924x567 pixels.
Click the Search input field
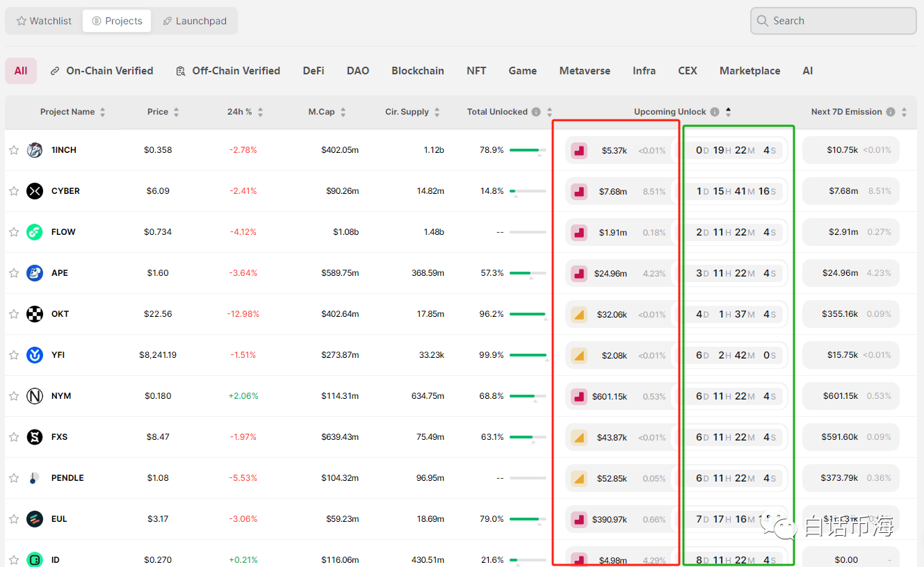tap(834, 21)
